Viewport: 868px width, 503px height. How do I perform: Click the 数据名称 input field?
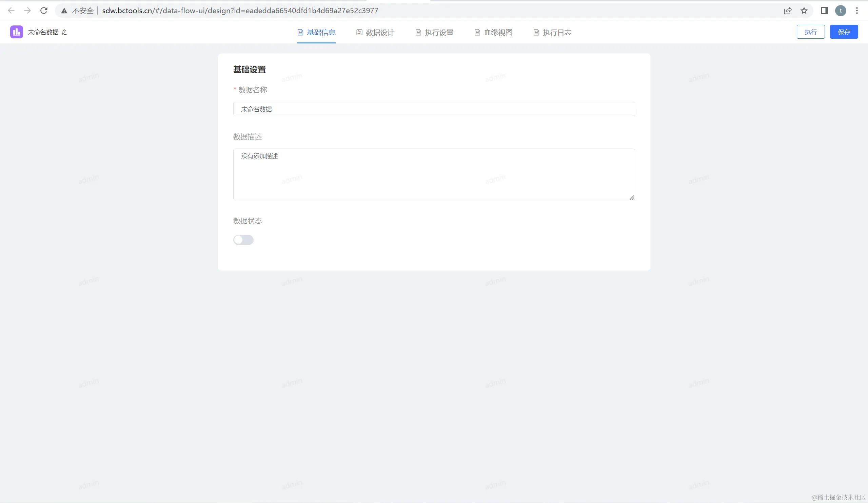[x=434, y=109]
